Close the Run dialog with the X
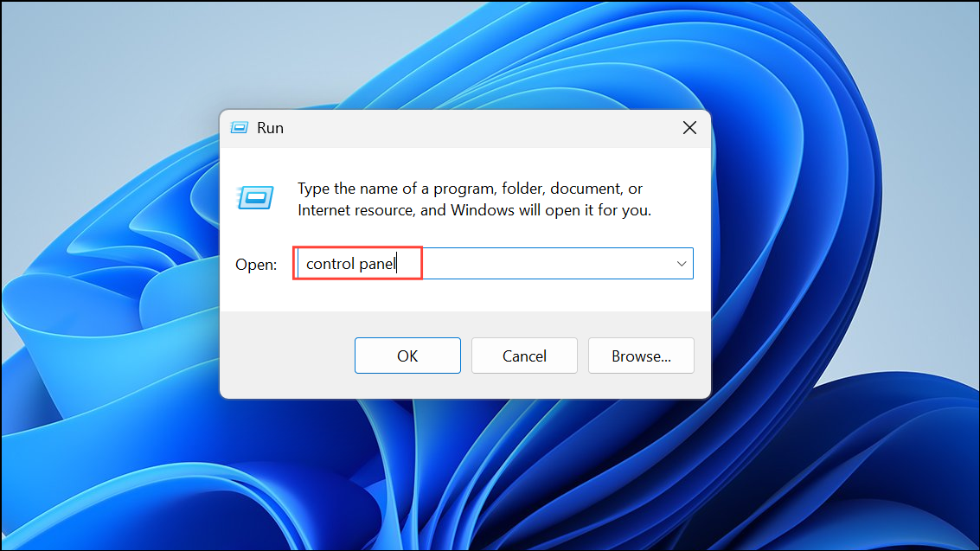 point(689,128)
